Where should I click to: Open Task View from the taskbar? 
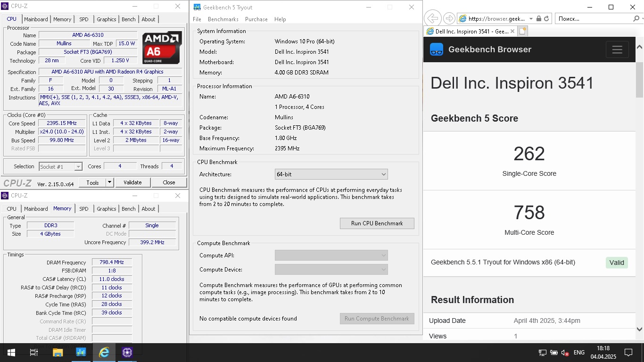[34, 352]
